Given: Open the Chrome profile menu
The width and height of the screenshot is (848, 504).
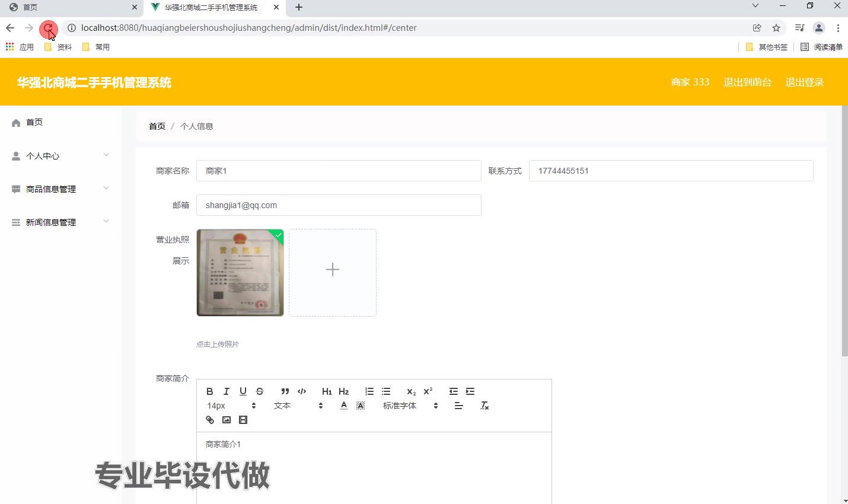Looking at the screenshot, I should [819, 28].
